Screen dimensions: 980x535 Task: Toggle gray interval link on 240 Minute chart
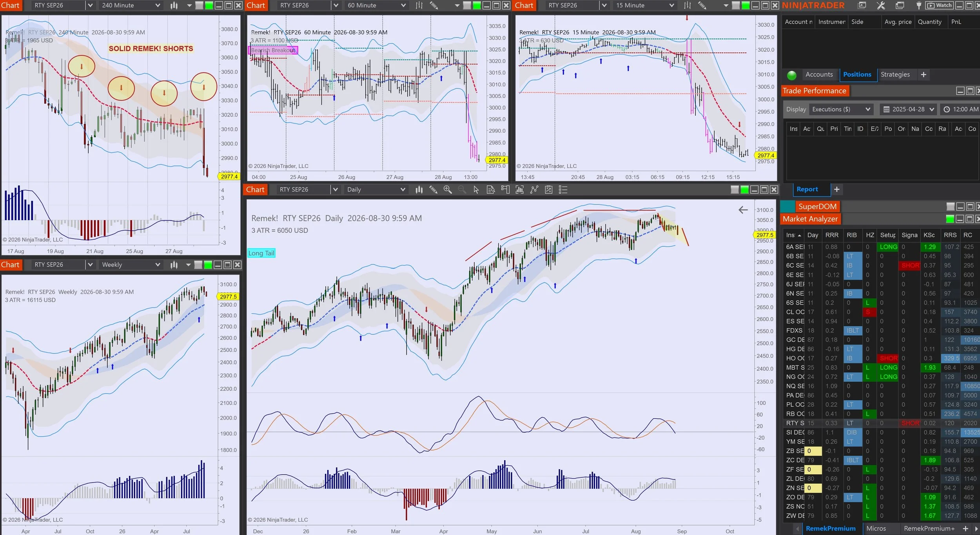(x=199, y=5)
